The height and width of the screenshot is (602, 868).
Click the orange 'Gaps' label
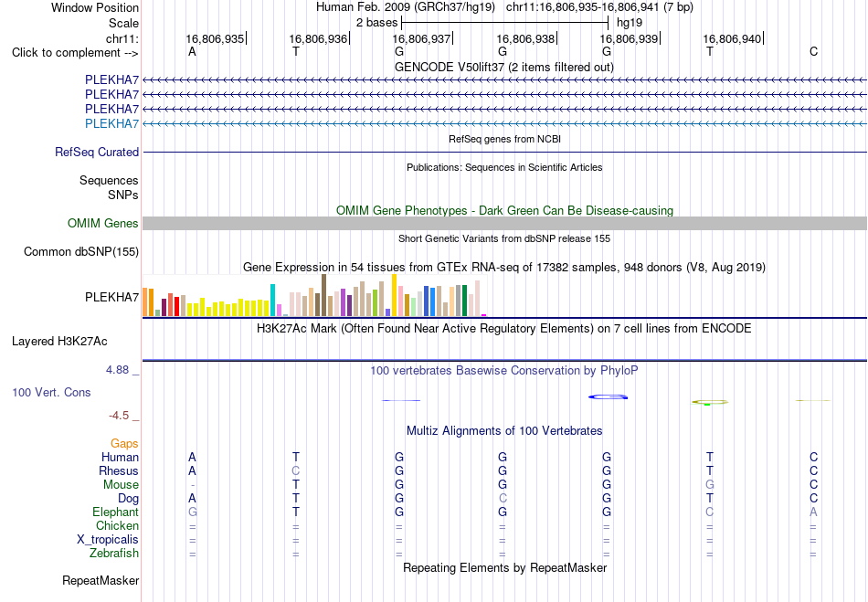pos(124,443)
